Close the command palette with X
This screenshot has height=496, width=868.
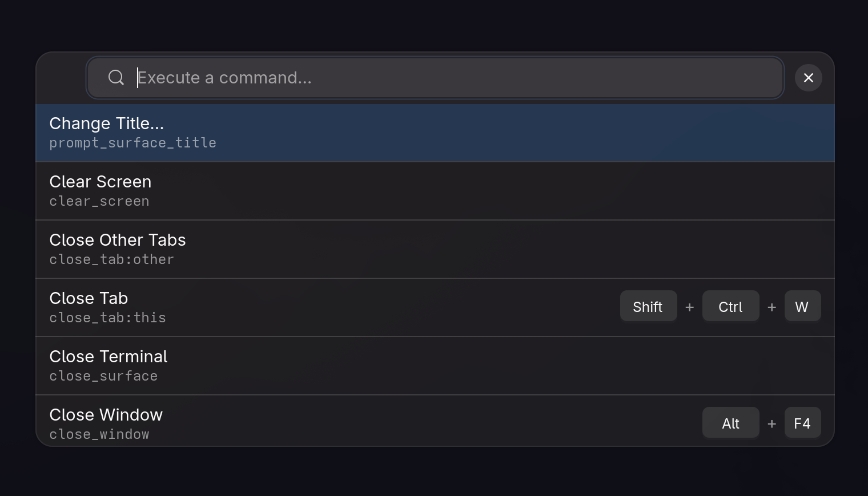coord(808,78)
